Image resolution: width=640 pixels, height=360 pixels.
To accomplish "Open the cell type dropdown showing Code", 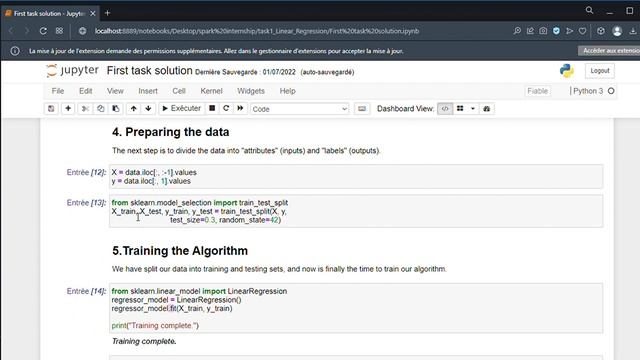I will point(300,109).
